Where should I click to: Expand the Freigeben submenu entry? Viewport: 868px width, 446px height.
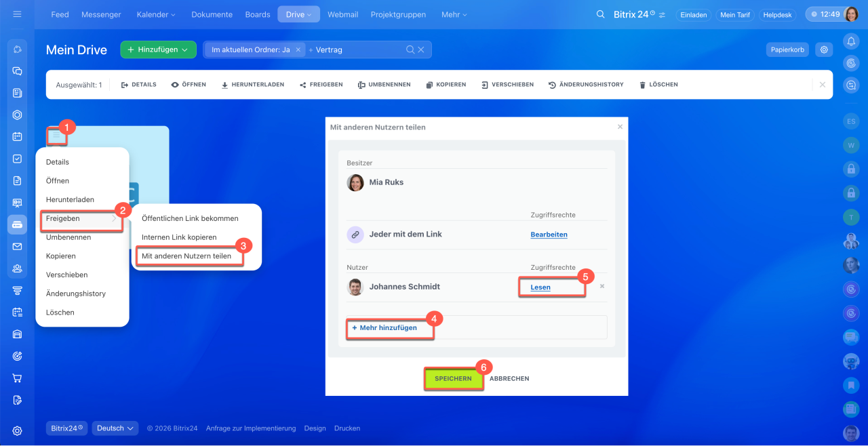81,219
